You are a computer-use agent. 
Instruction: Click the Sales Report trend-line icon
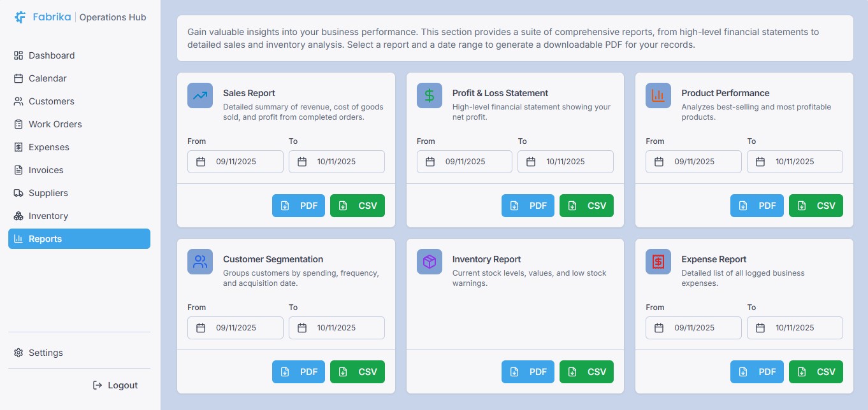(200, 95)
